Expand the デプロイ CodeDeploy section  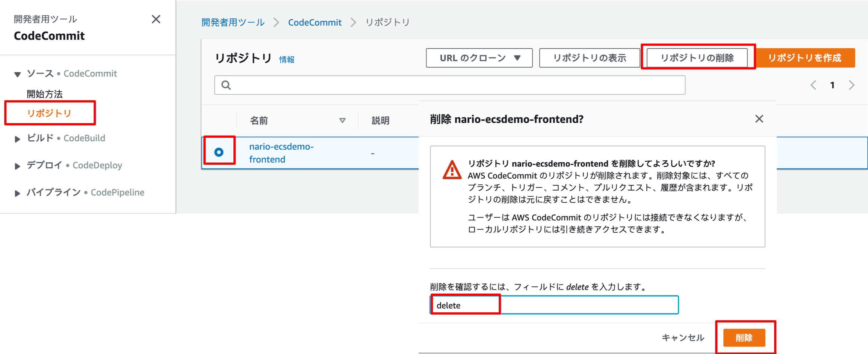[17, 166]
